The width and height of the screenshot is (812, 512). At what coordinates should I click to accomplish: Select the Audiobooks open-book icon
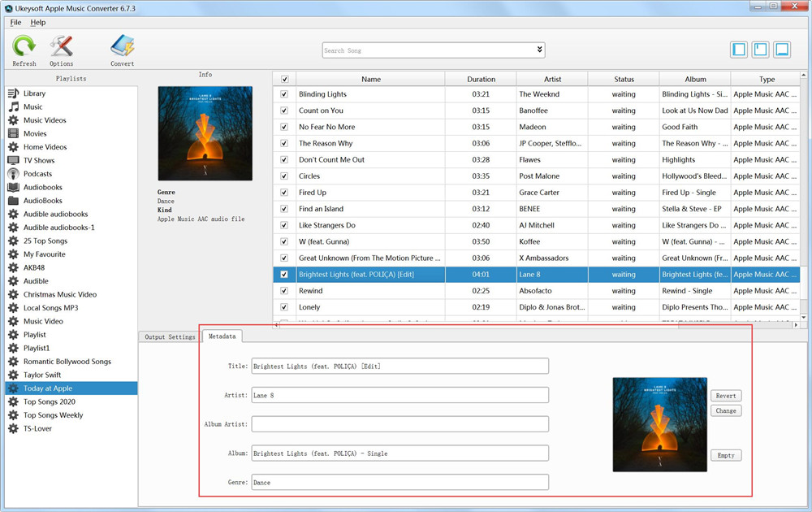[14, 187]
